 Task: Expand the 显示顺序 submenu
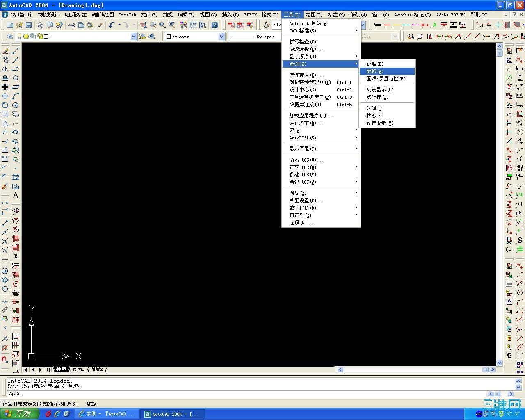pos(321,57)
